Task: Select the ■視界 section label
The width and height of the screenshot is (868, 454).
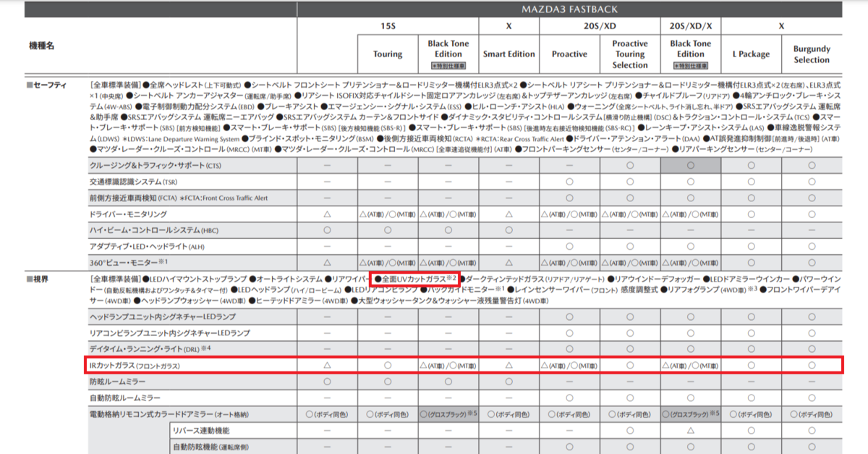Action: coord(39,279)
